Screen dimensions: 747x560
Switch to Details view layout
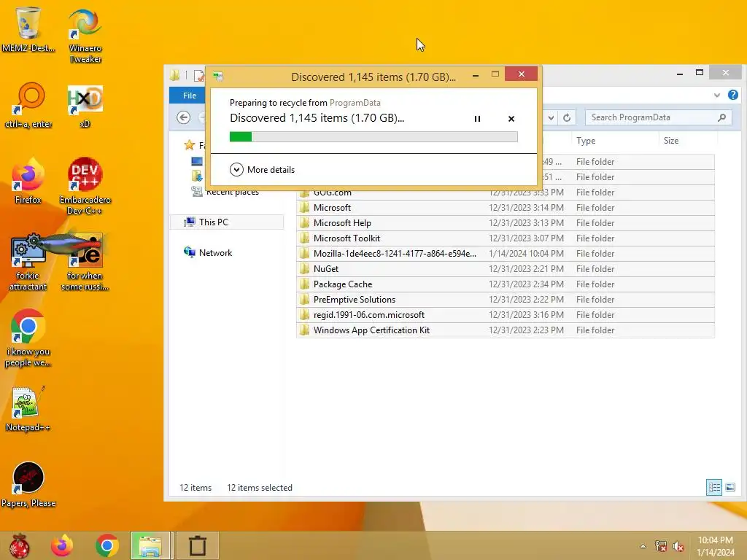tap(714, 487)
